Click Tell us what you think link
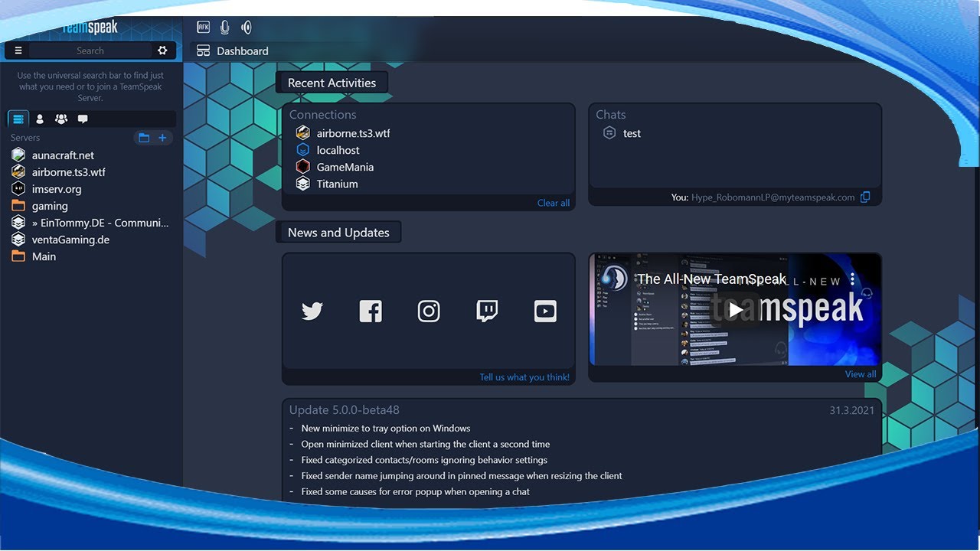Screen dimensions: 980x551 (x=524, y=377)
